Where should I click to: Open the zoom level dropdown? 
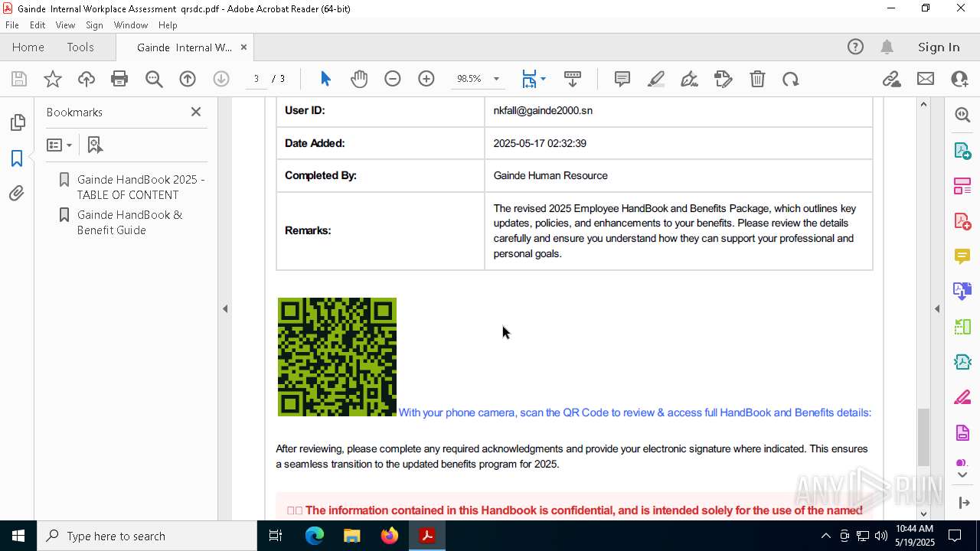496,79
